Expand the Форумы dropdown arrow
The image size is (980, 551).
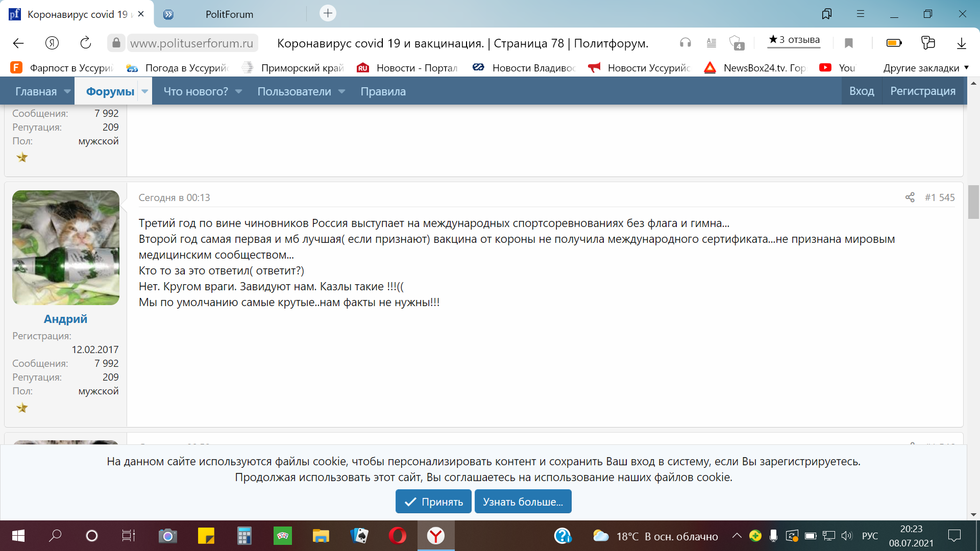tap(145, 91)
